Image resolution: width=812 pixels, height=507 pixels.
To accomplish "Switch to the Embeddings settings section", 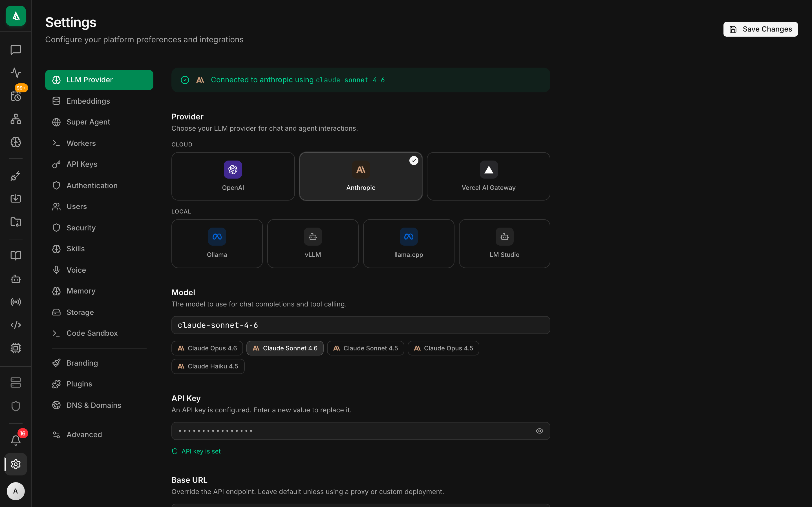I will [x=88, y=101].
